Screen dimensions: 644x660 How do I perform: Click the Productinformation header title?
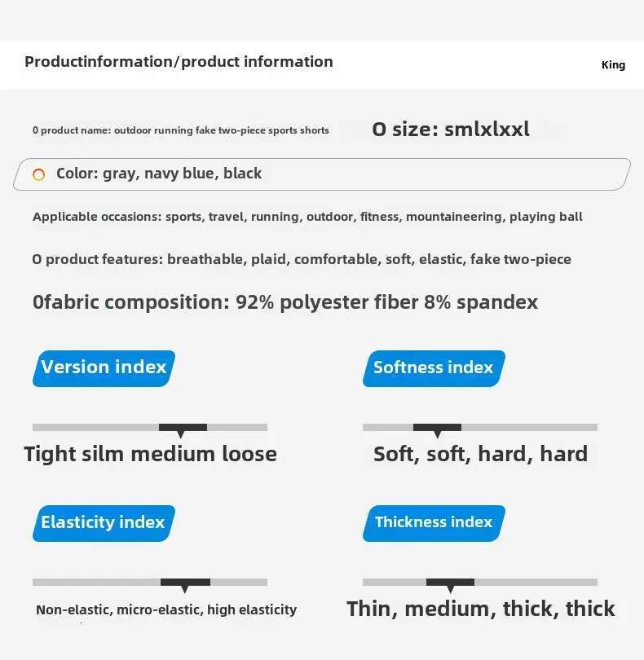[x=179, y=62]
